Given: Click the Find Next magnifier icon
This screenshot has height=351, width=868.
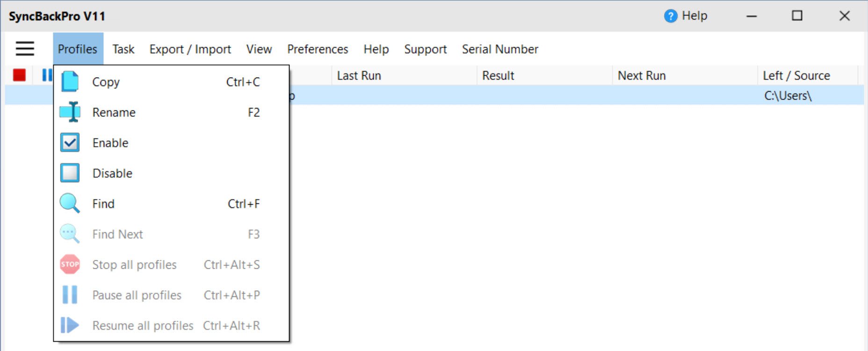Looking at the screenshot, I should coord(70,234).
